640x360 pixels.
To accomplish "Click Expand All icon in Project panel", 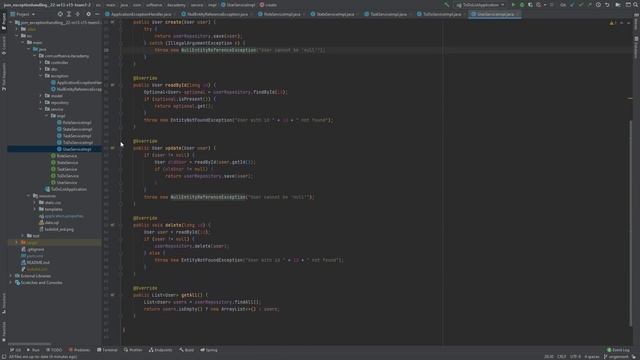I will coord(69,14).
